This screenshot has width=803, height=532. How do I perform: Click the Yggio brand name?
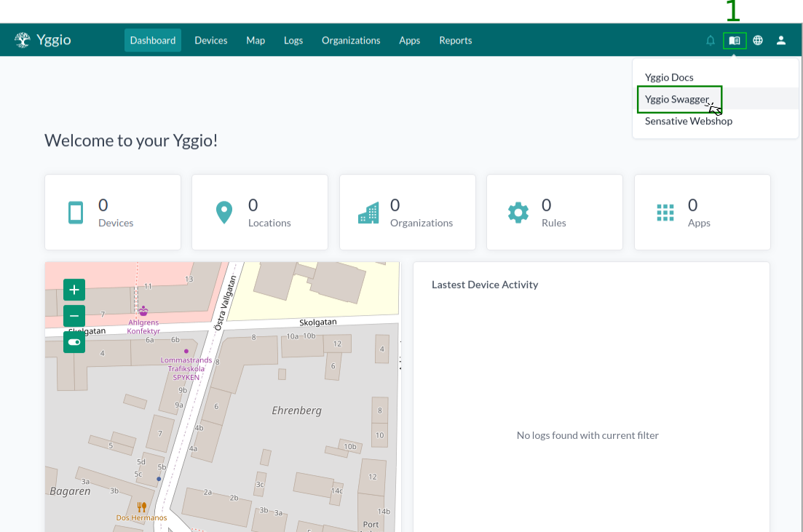(54, 40)
